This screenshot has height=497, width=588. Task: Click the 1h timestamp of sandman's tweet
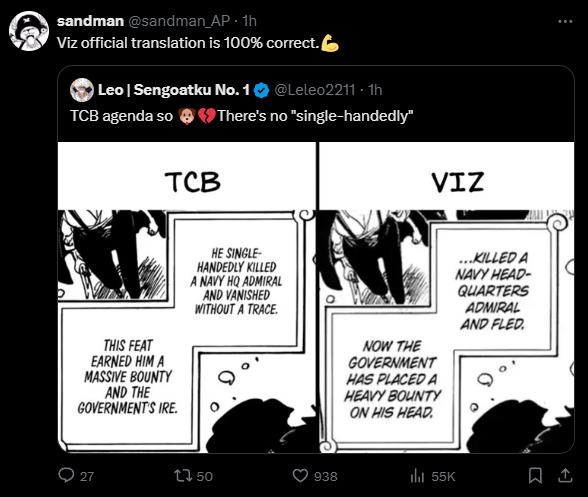(x=249, y=21)
